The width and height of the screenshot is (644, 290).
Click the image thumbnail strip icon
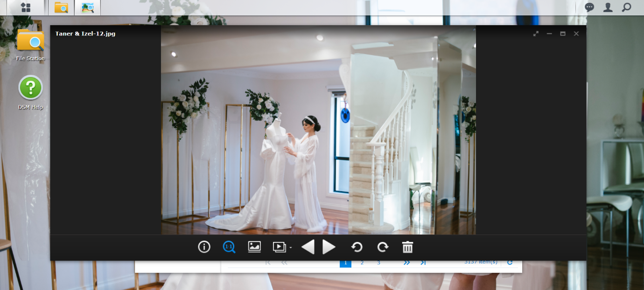(254, 247)
